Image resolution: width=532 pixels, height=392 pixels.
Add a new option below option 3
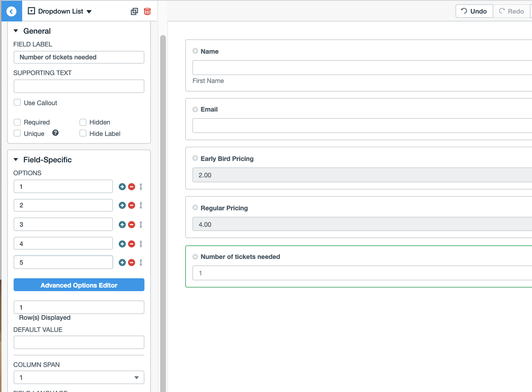[122, 224]
